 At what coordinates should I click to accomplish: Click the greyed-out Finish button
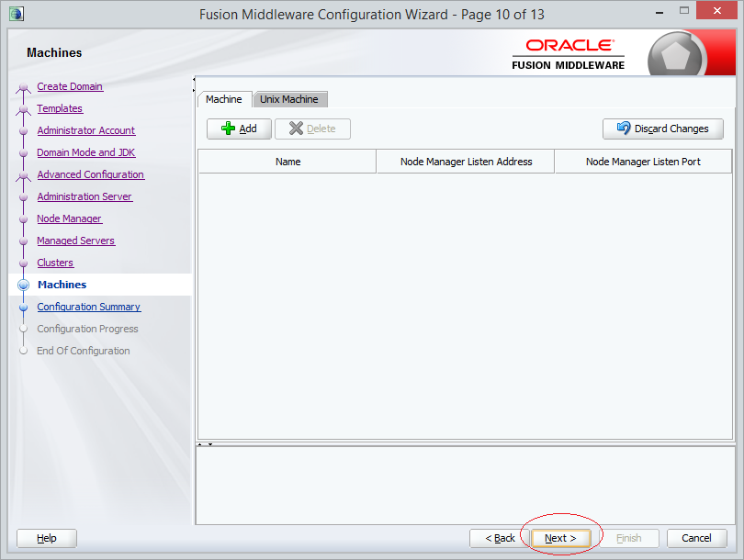point(628,538)
